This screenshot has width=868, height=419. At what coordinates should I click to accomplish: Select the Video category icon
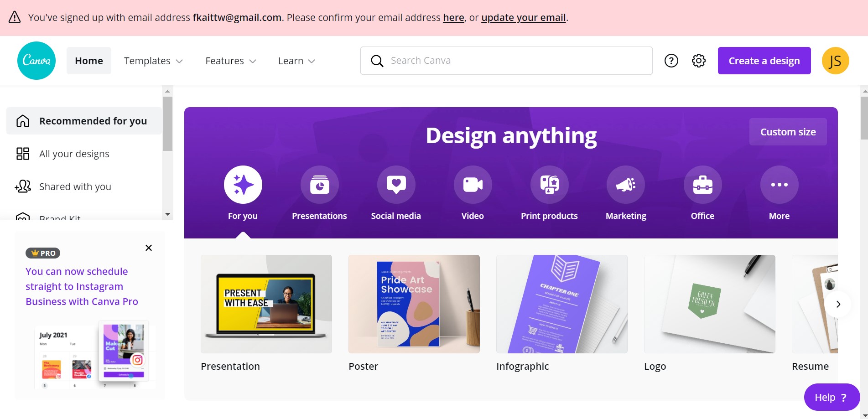pyautogui.click(x=473, y=185)
